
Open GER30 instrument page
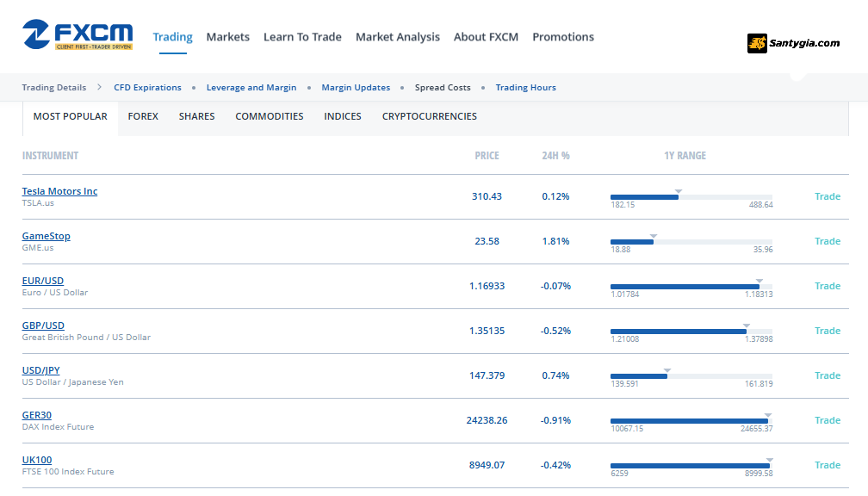pos(36,415)
